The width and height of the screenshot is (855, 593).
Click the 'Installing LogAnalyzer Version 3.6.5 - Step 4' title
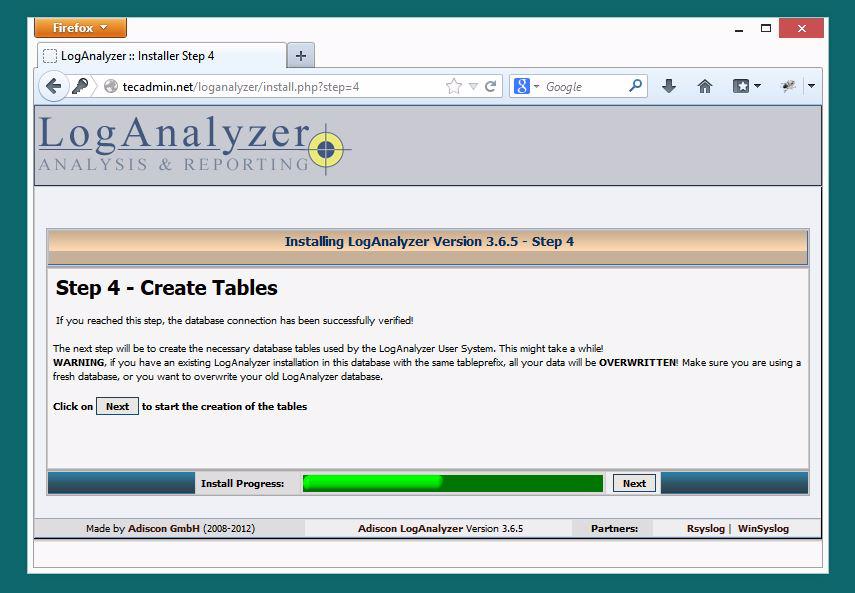(x=429, y=241)
